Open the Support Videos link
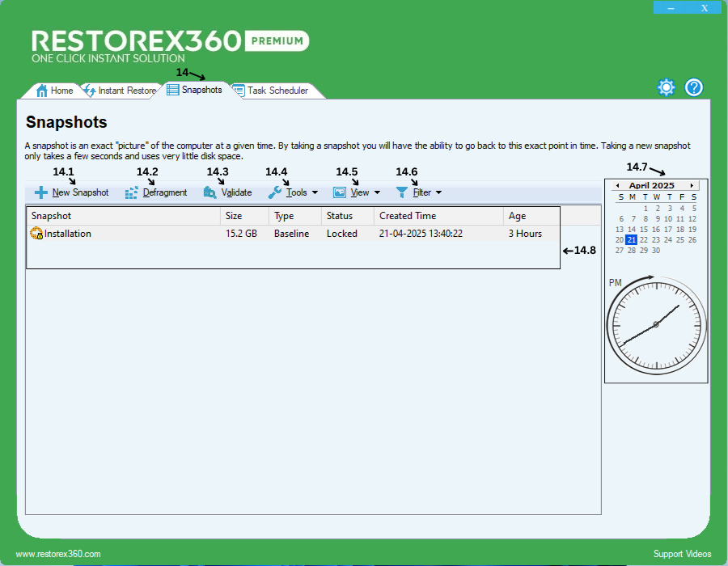728x566 pixels. pos(682,554)
